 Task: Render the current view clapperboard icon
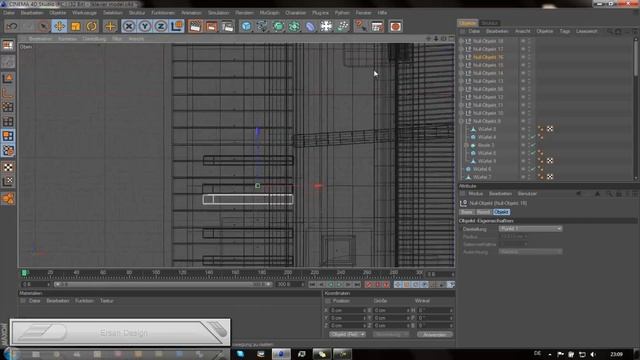(195, 26)
